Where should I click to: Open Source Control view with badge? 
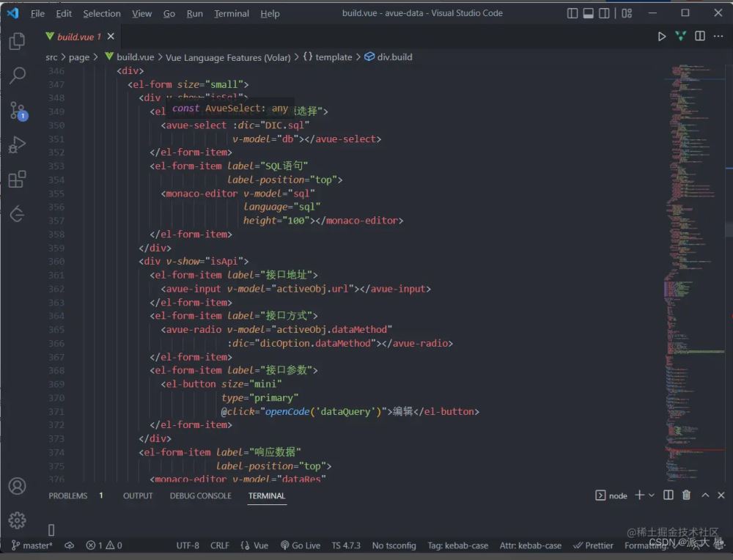(x=17, y=111)
